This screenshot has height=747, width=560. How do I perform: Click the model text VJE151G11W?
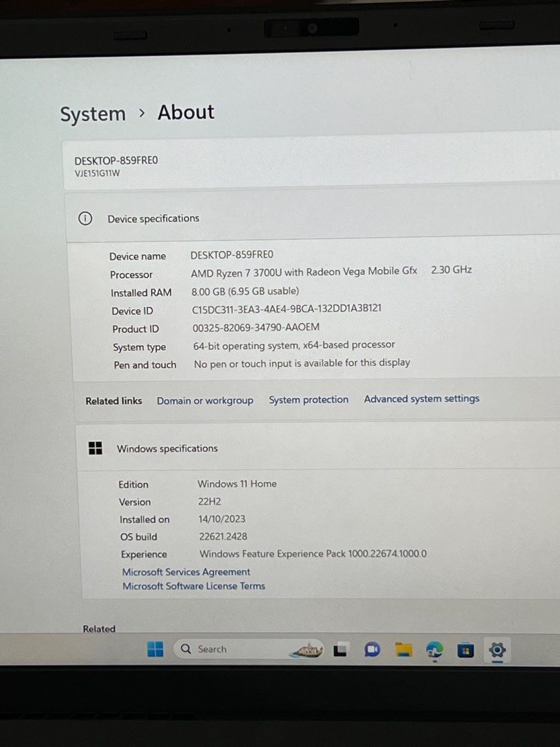click(97, 174)
